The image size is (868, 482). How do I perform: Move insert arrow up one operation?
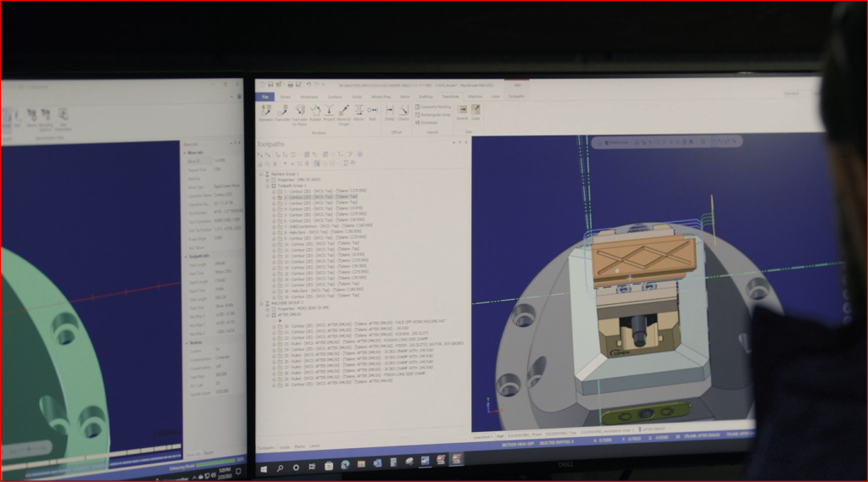point(292,163)
